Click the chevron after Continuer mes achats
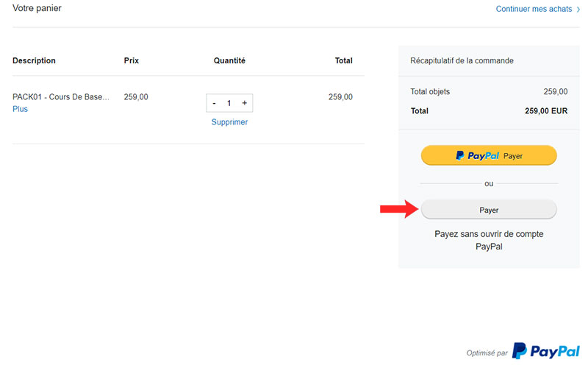The image size is (588, 368). (x=578, y=10)
